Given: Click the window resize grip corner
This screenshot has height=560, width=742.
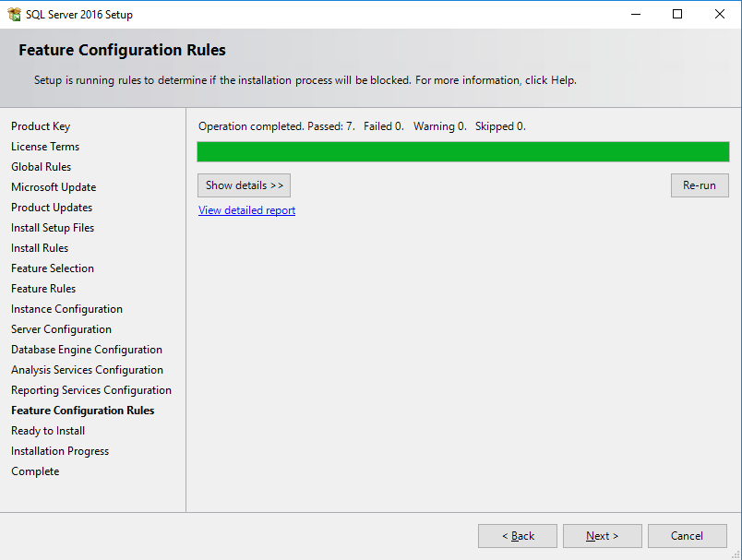Looking at the screenshot, I should [736, 554].
